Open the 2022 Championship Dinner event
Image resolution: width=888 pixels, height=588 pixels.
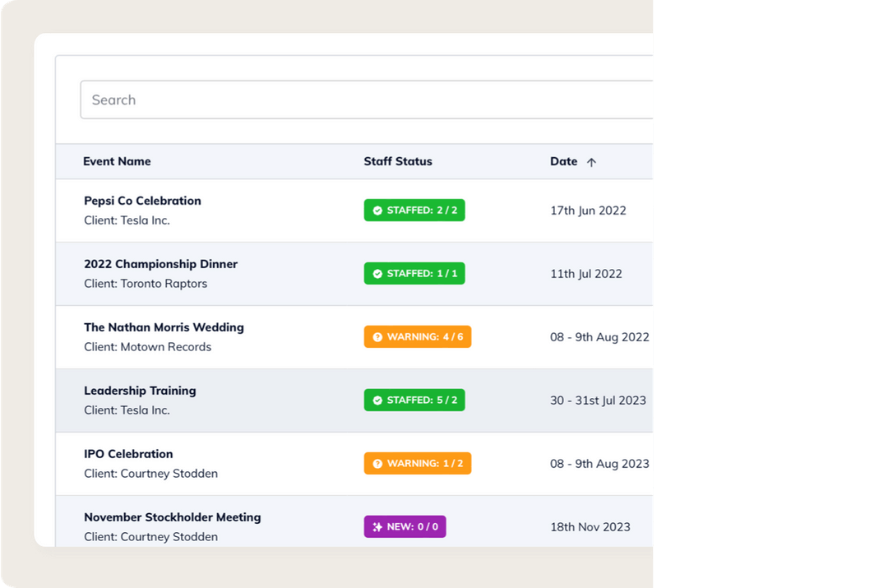160,264
